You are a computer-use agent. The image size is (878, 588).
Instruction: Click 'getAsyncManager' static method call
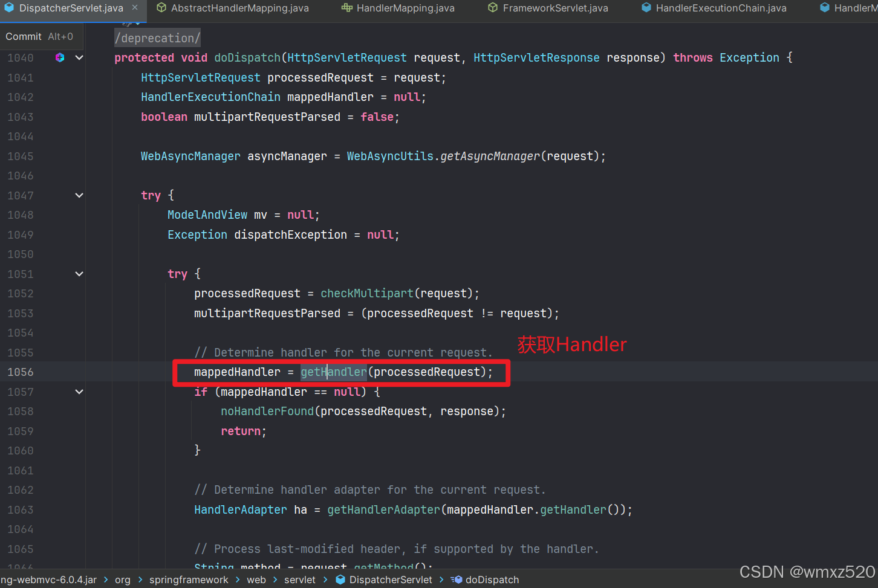(490, 156)
